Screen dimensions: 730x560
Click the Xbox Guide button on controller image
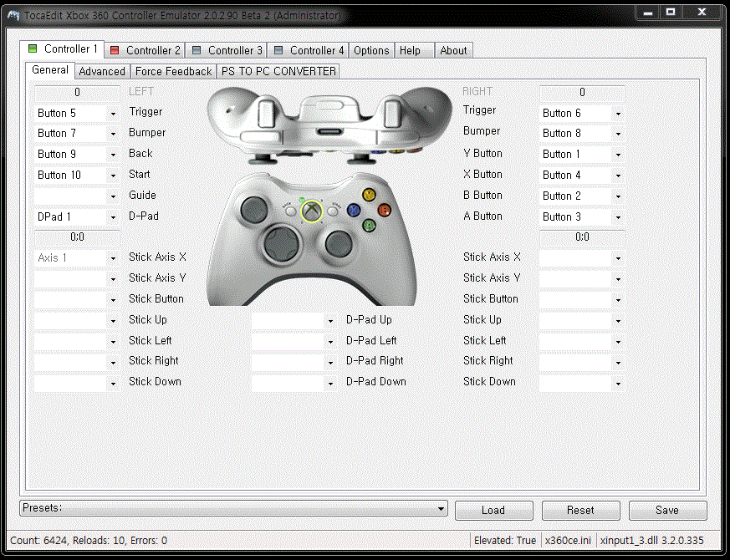tap(311, 211)
